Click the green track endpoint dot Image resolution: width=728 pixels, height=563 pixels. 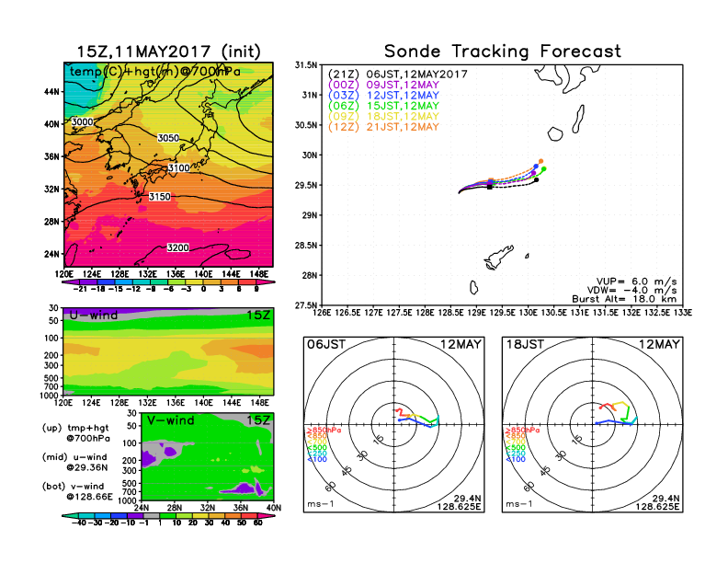[543, 169]
